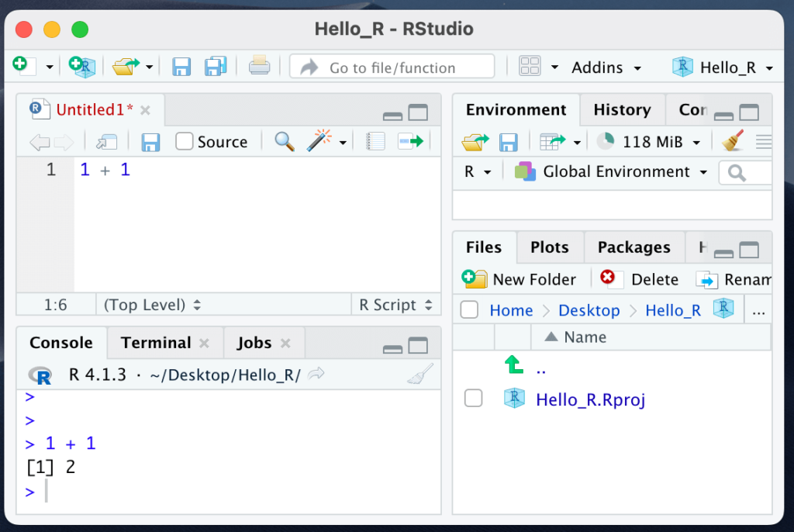Open the (Top Level) scope selector

tap(153, 305)
